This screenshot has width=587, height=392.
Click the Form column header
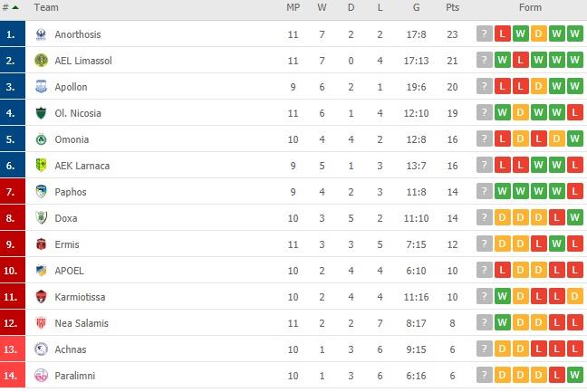[530, 7]
